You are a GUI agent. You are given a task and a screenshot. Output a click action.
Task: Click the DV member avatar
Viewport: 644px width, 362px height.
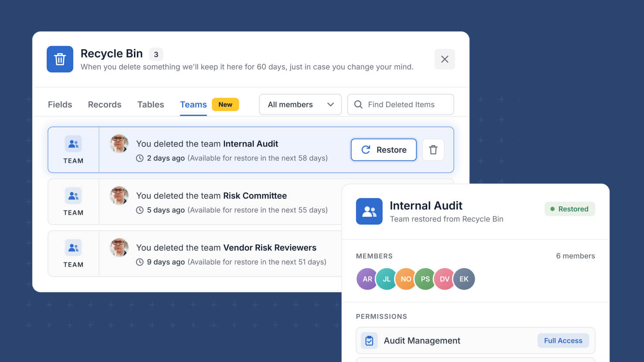pyautogui.click(x=445, y=279)
